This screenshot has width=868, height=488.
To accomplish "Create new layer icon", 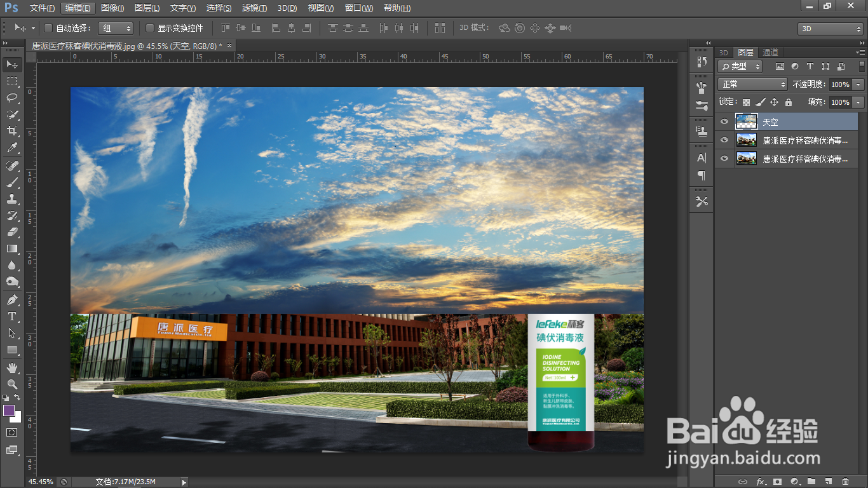I will point(829,482).
